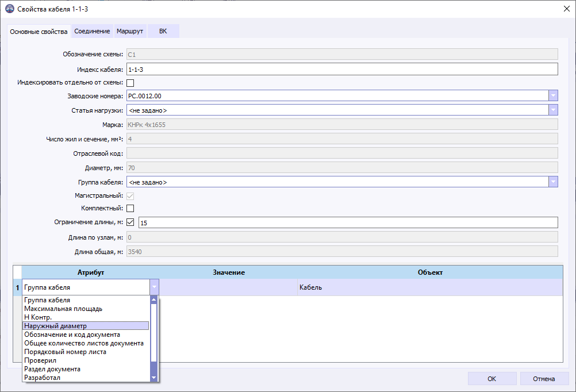Screen dimensions: 576x392
Task: Enable the 'Комплектный' checkbox
Action: (x=130, y=208)
